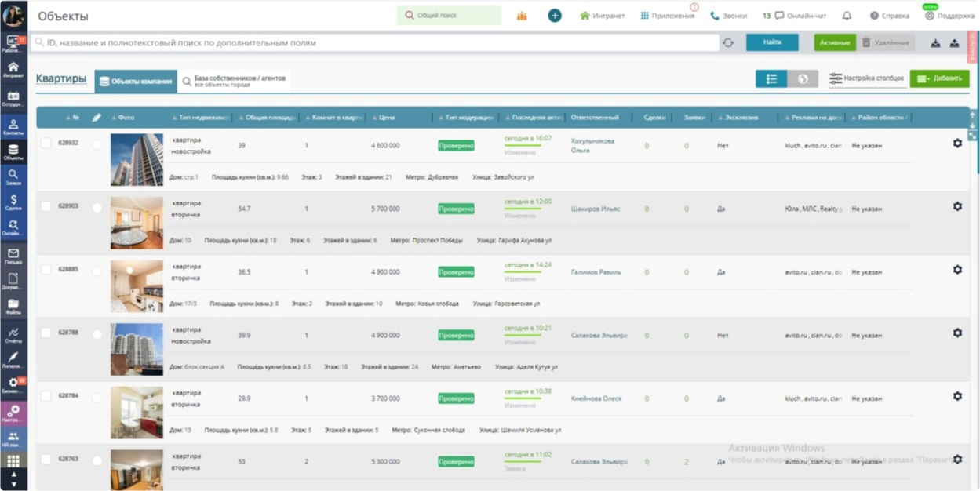
Task: Switch to База собственников / агентов tab
Action: (235, 81)
